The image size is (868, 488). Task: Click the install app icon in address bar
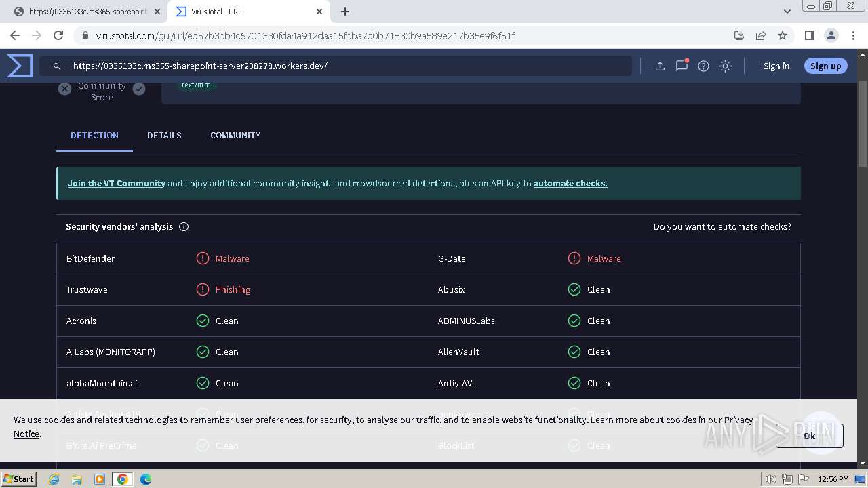tap(739, 35)
